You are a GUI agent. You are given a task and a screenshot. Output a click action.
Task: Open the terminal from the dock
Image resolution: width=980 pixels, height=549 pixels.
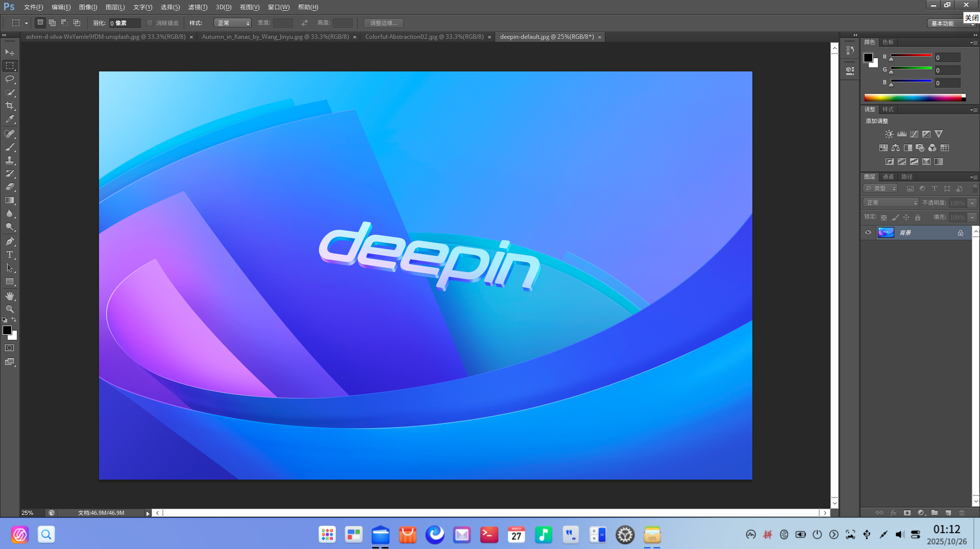point(489,535)
